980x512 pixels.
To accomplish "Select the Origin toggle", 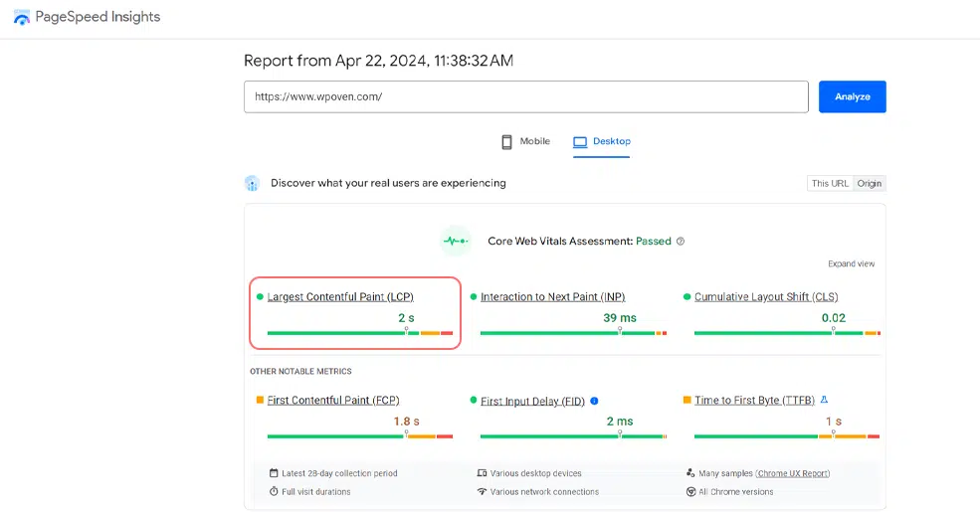I will (x=870, y=184).
